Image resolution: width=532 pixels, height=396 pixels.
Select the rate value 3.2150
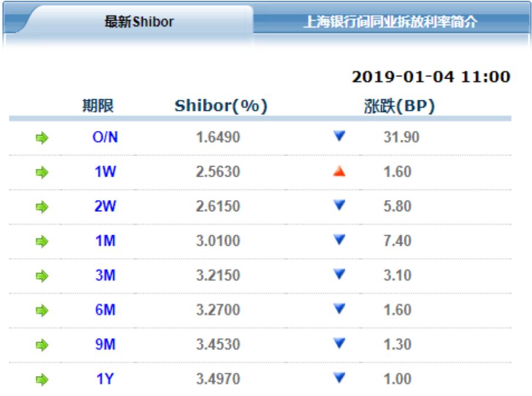coord(218,275)
